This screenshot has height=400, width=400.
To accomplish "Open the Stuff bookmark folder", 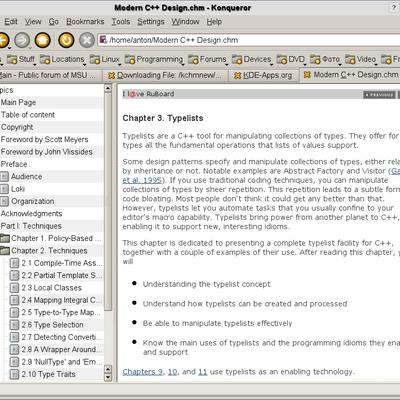I will (21, 59).
